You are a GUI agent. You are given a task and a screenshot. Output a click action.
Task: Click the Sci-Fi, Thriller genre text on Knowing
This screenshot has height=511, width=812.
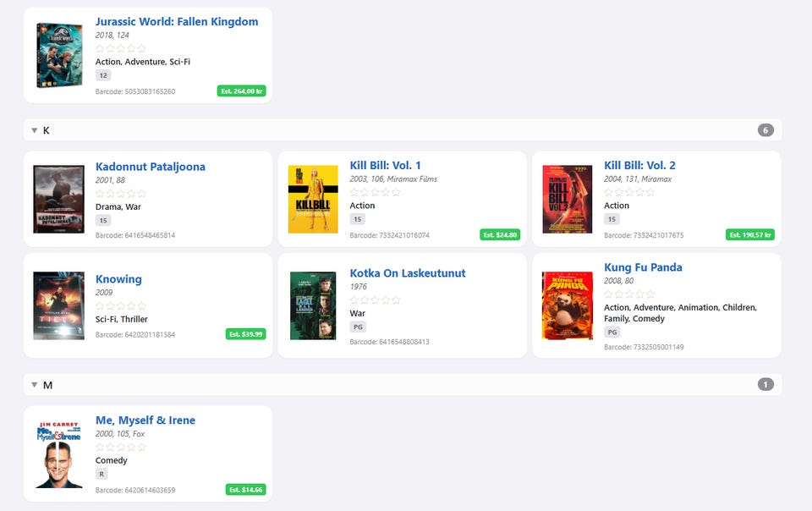122,320
